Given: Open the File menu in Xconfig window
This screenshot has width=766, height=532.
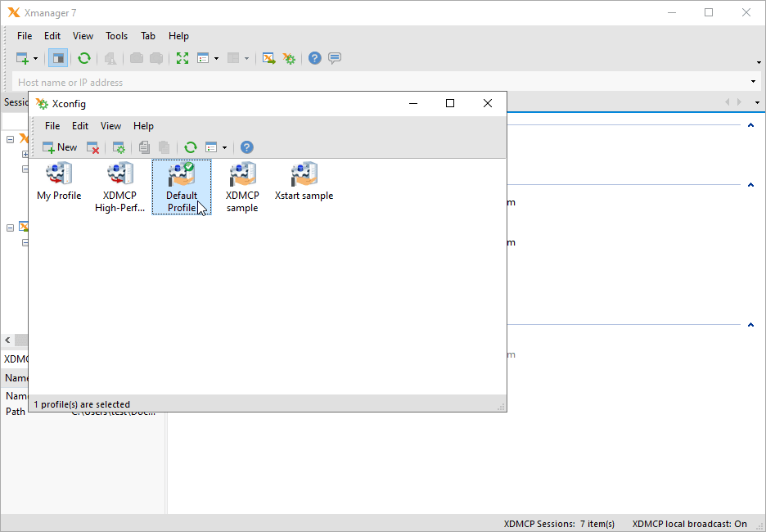Looking at the screenshot, I should 52,125.
